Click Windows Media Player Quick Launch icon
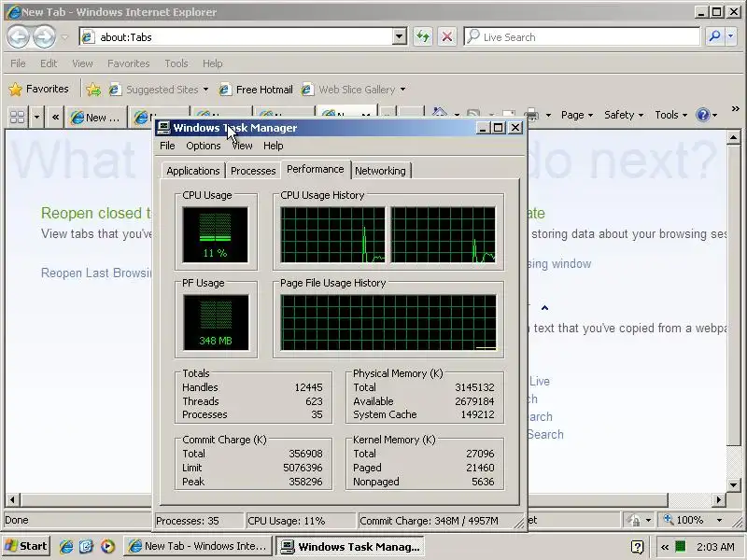 pyautogui.click(x=107, y=546)
